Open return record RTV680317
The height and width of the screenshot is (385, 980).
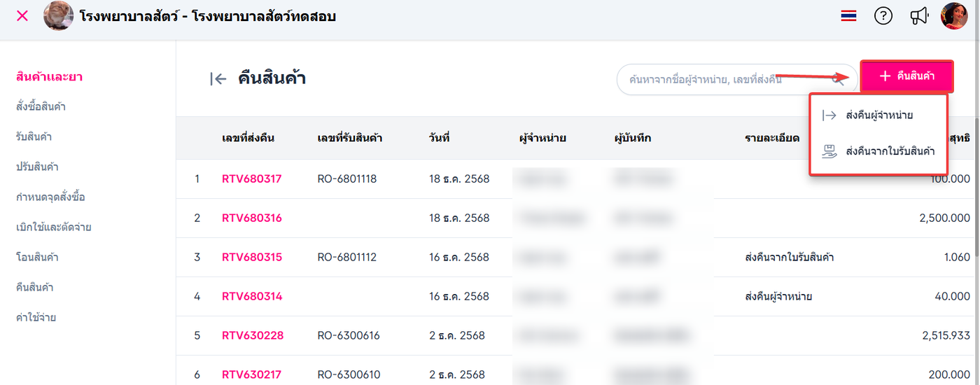[x=251, y=178]
